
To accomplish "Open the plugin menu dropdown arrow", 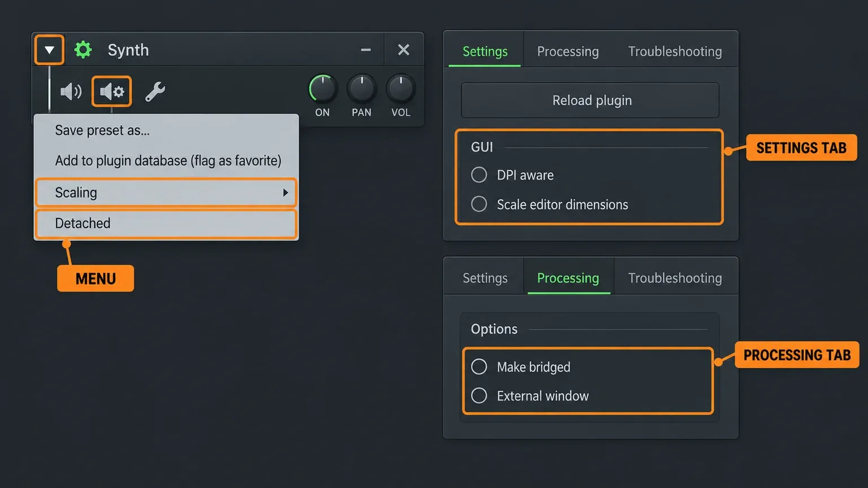I will [49, 50].
